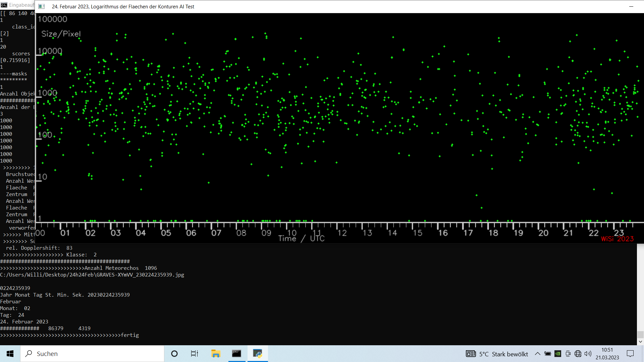Switch to the command prompt taskbar icon
Image resolution: width=644 pixels, height=362 pixels.
(x=236, y=354)
